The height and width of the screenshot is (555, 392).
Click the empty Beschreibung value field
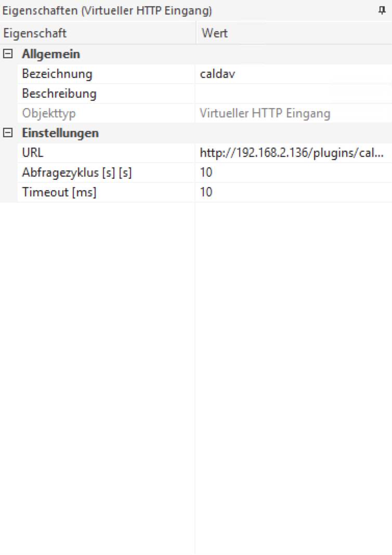tap(294, 94)
